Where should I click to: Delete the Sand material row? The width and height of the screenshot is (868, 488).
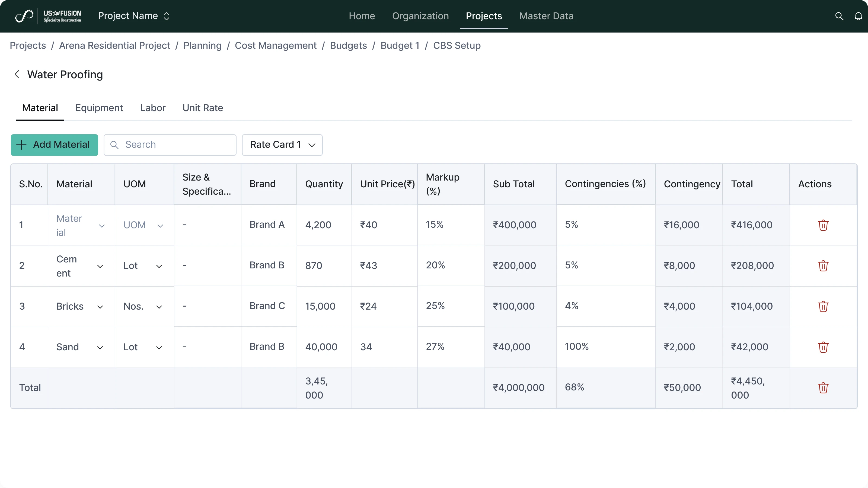[x=823, y=347]
